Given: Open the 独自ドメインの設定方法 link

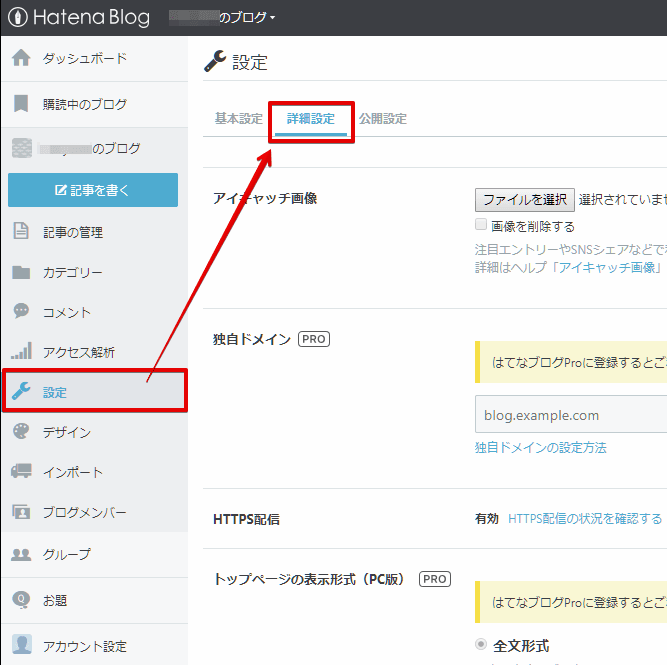Looking at the screenshot, I should click(540, 448).
